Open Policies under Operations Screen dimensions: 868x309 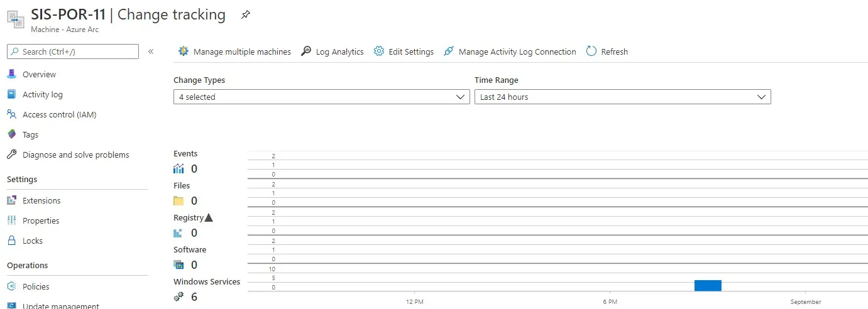36,286
